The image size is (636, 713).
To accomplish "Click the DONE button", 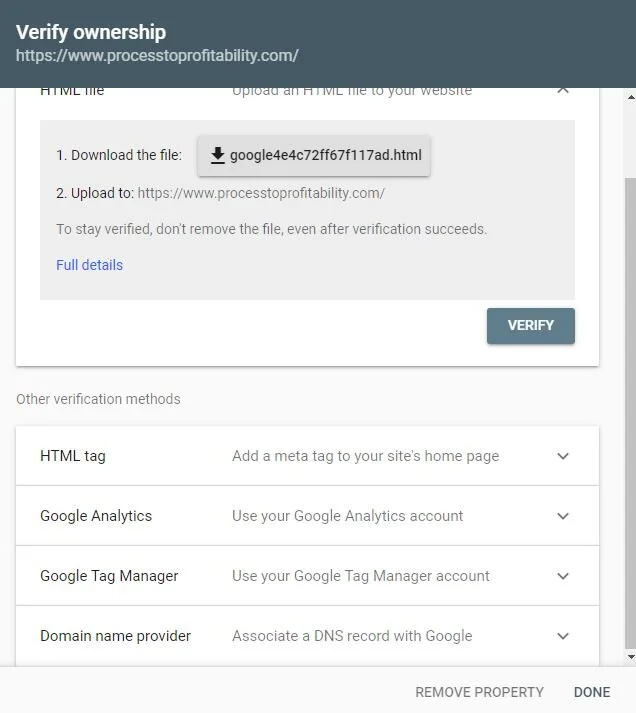I will pos(592,692).
